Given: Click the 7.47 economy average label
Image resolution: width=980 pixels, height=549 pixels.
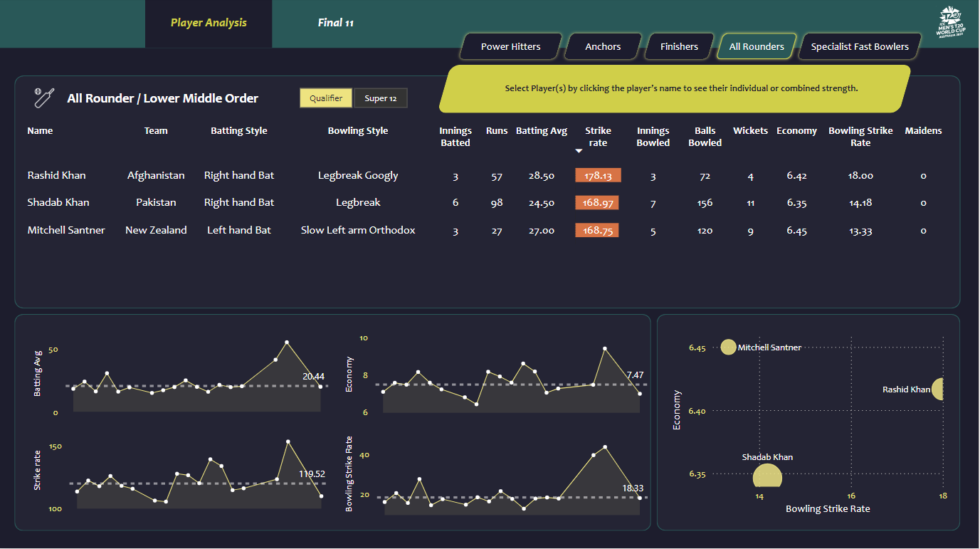Looking at the screenshot, I should click(x=635, y=375).
